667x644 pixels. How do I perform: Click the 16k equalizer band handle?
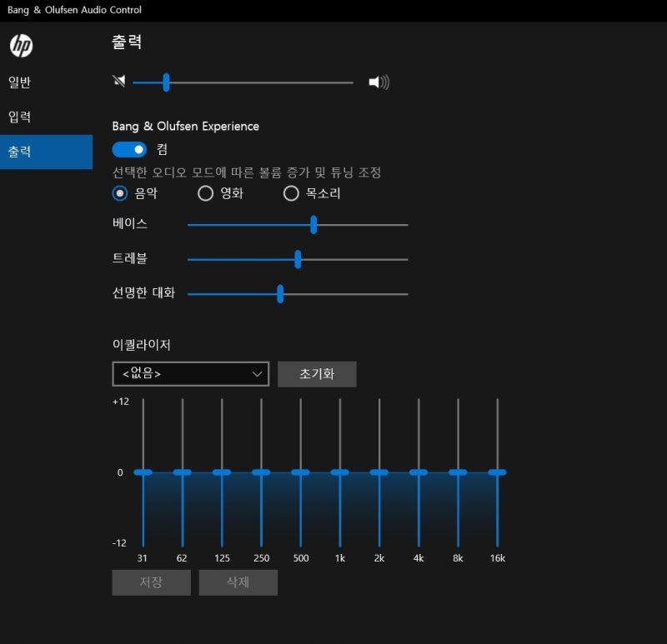pyautogui.click(x=497, y=472)
